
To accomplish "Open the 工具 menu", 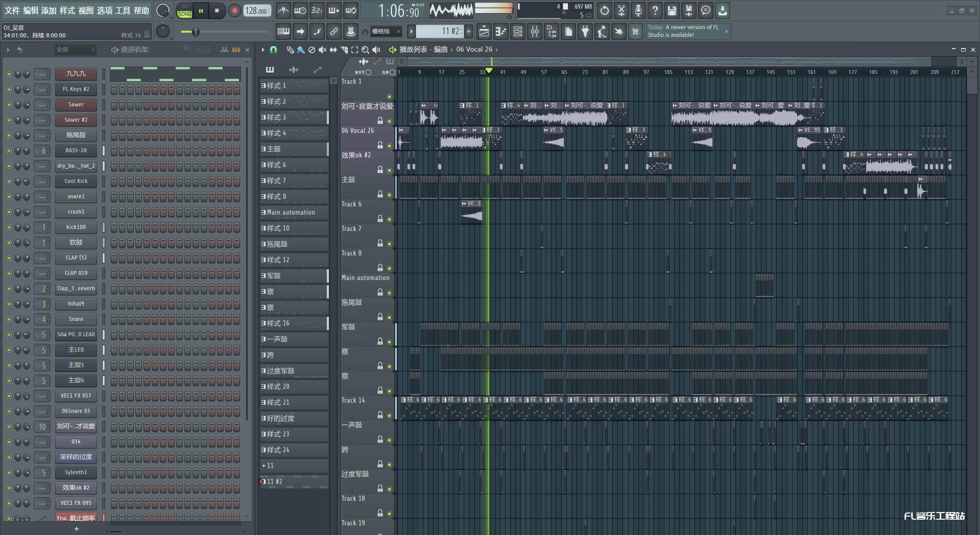I will [x=123, y=10].
